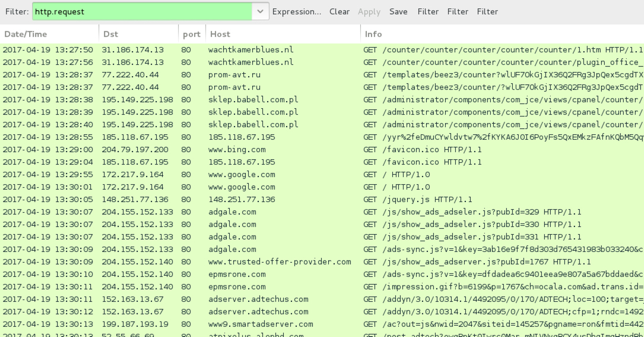Select the 13:28:38 sklep.babell.com.pl packet row
This screenshot has width=644, height=337.
coord(322,100)
